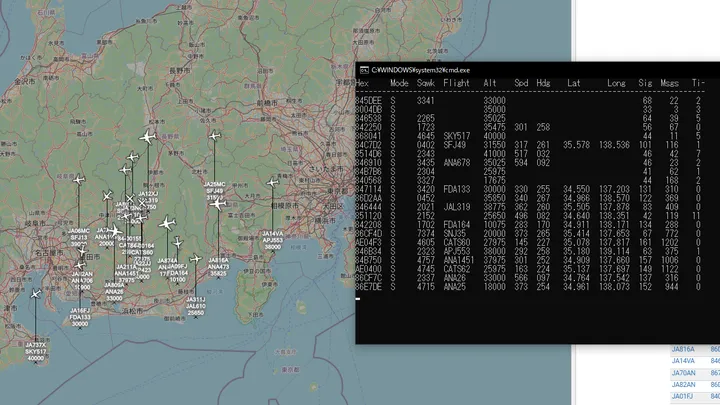
Task: Click the cmd.exe window title bar icon
Action: (364, 70)
